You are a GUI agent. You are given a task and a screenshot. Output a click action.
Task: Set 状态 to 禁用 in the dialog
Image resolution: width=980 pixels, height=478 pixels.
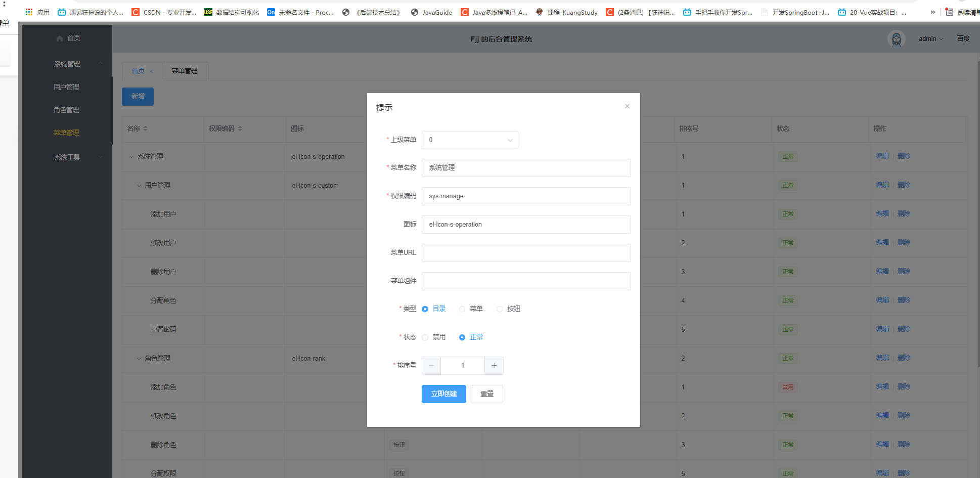(425, 337)
